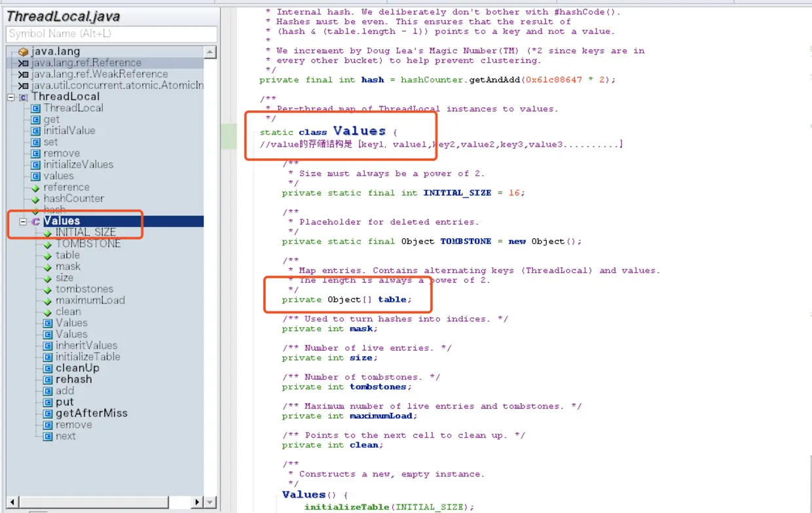Click the package icon beside java.lang
The height and width of the screenshot is (513, 812).
24,52
